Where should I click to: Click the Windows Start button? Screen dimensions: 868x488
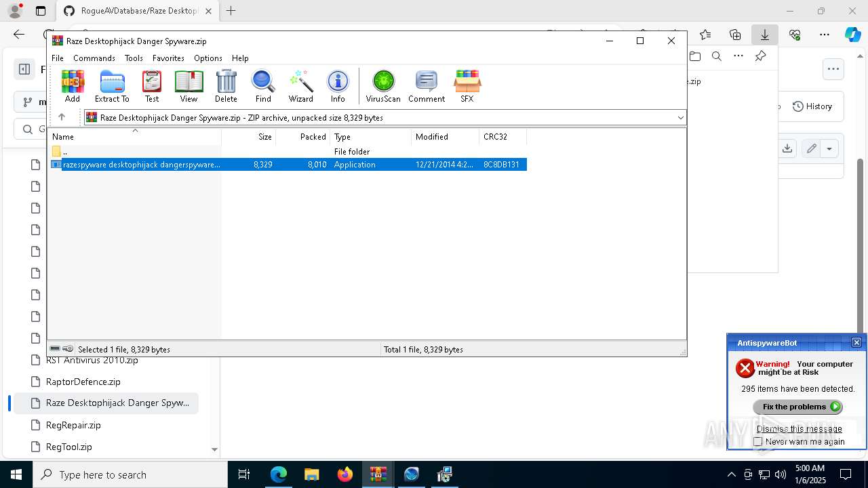(16, 474)
